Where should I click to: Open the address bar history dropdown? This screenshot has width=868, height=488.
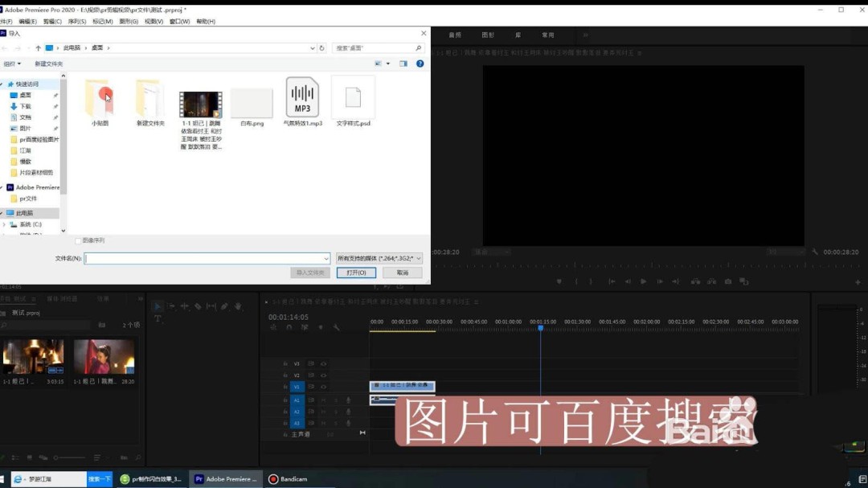coord(312,48)
